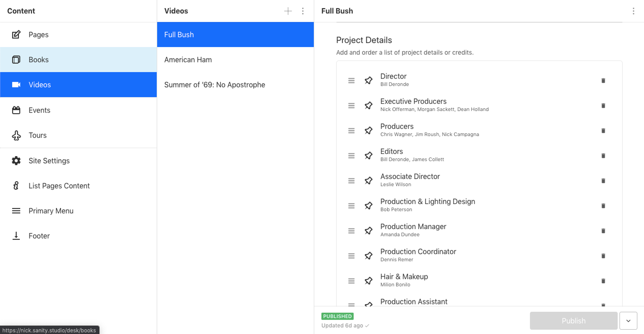
Task: Click the Executive Producers drag handle
Action: [x=351, y=106]
